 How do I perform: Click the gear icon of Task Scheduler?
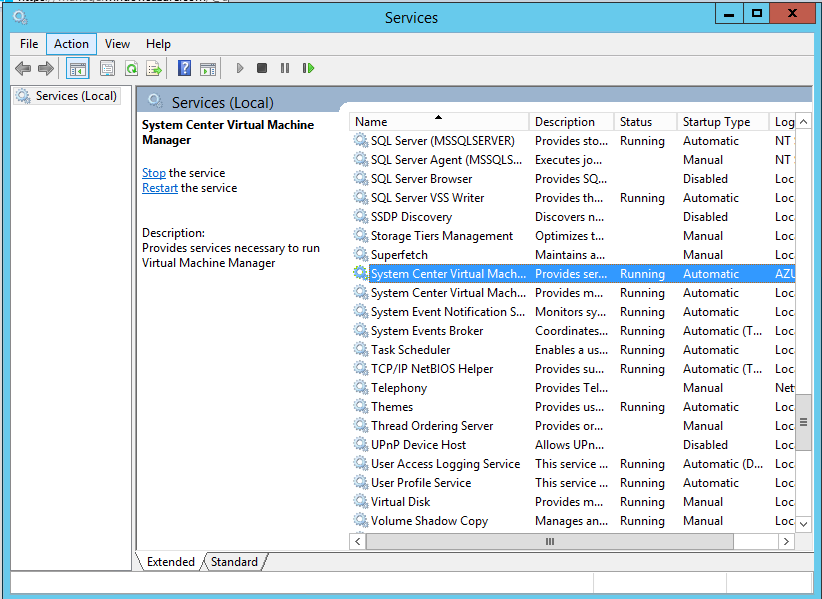pos(361,349)
